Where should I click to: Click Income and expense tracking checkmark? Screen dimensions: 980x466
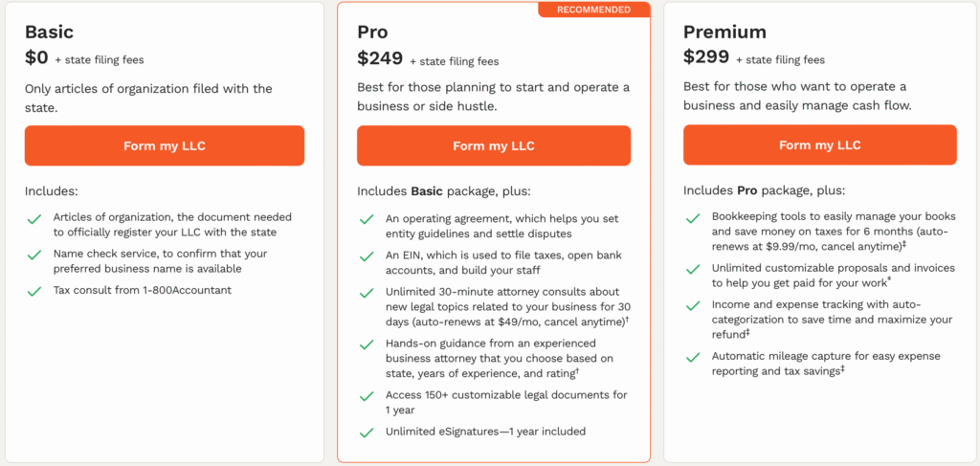point(693,306)
